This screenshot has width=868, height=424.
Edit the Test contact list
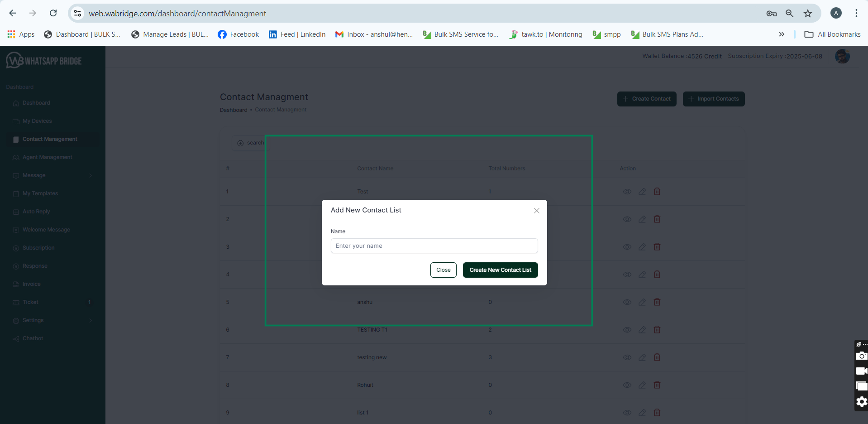click(642, 192)
